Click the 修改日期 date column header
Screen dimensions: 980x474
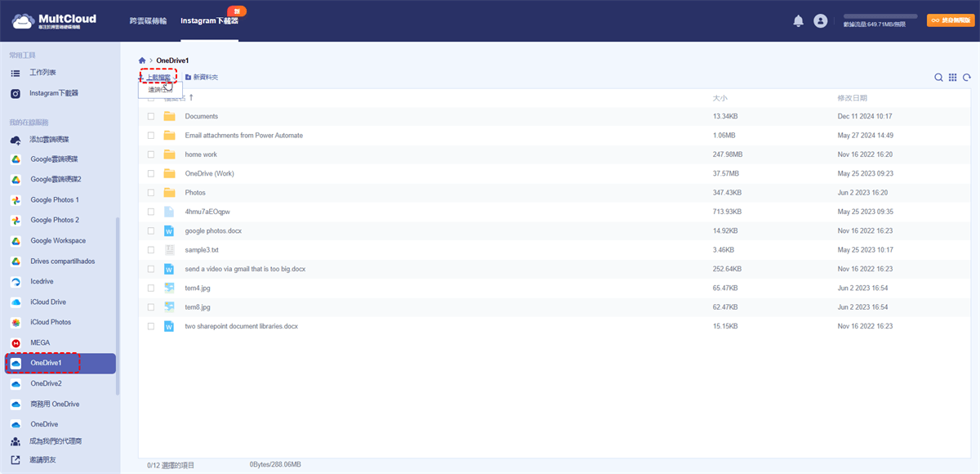(x=852, y=98)
